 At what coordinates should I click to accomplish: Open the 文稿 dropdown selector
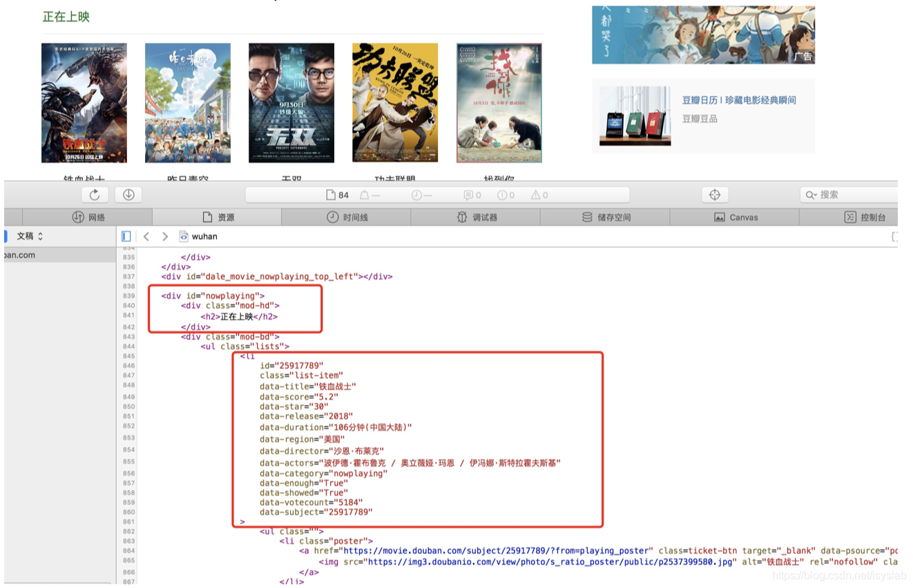[x=30, y=236]
